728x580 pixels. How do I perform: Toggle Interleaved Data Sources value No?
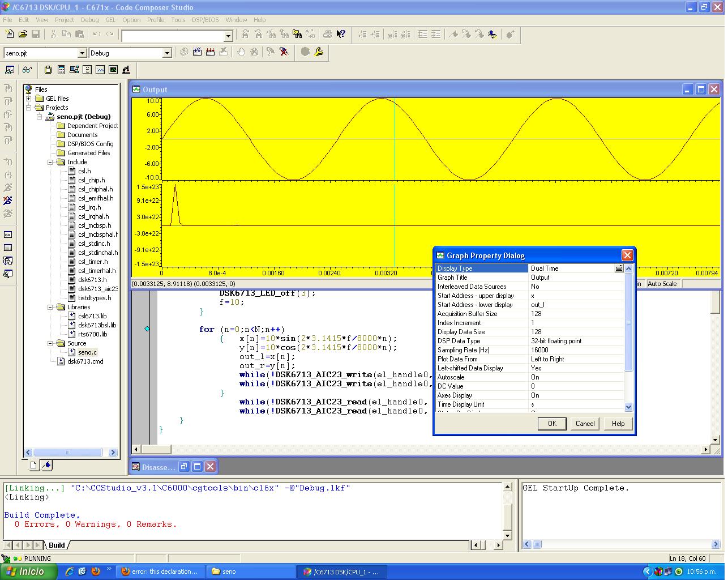(576, 287)
